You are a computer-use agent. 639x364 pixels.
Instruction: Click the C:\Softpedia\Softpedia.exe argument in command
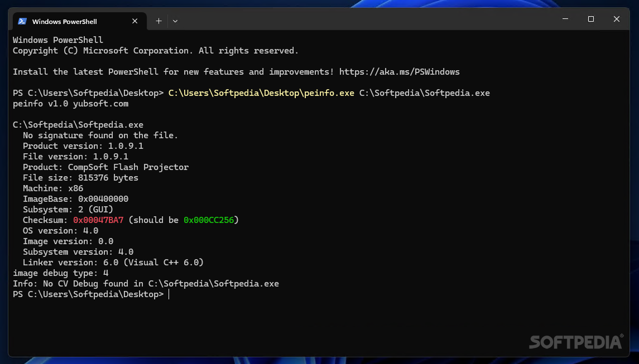[424, 93]
